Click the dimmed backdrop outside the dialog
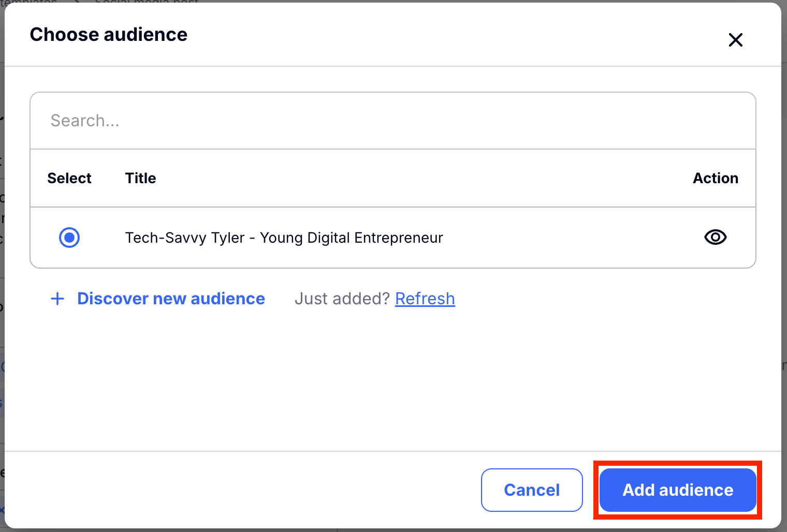Screen dimensions: 787x532 pyautogui.click(x=2, y=259)
